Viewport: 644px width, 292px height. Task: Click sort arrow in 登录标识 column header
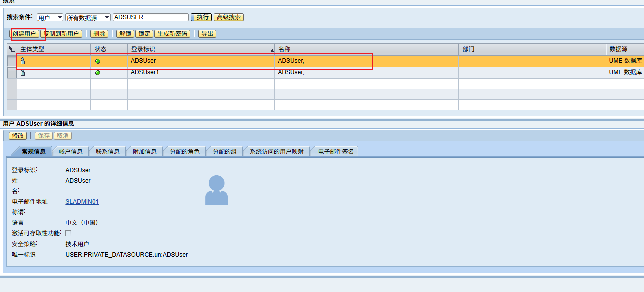[272, 50]
